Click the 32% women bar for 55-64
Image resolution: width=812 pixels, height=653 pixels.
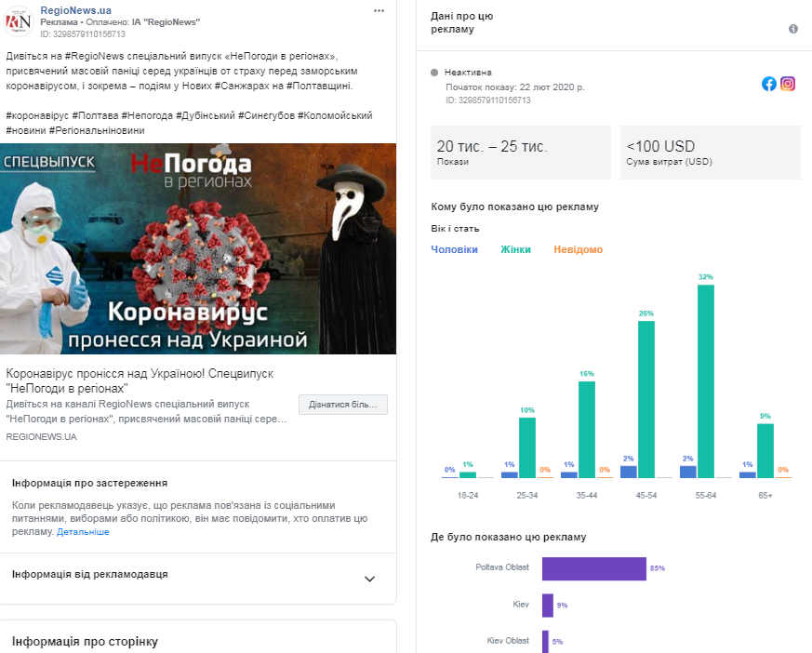click(705, 381)
